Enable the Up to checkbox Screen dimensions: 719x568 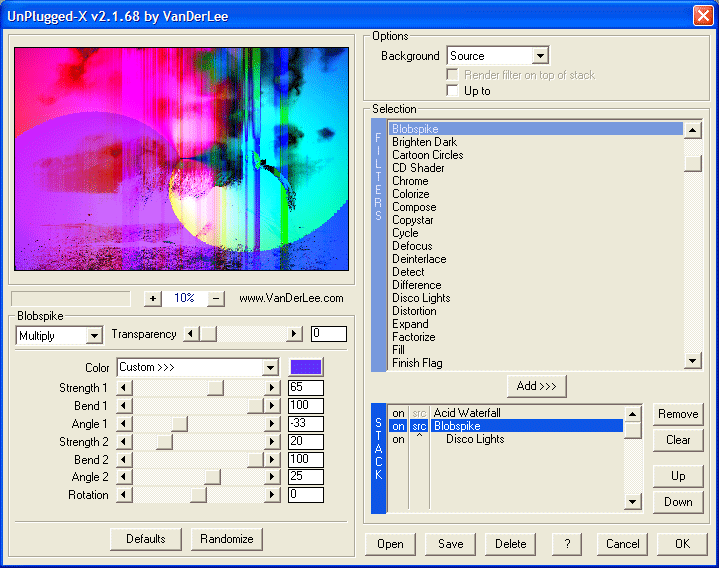[452, 91]
